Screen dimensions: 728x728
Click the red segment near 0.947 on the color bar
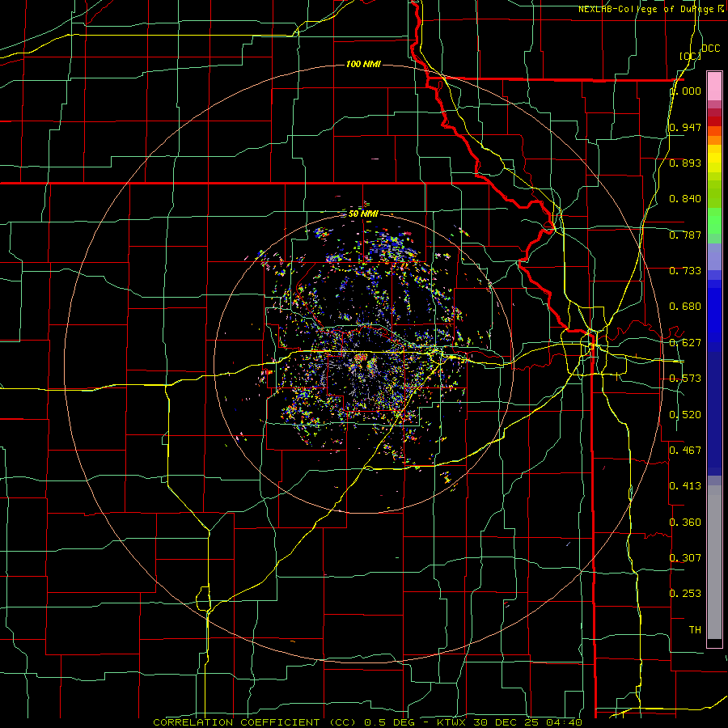(714, 121)
